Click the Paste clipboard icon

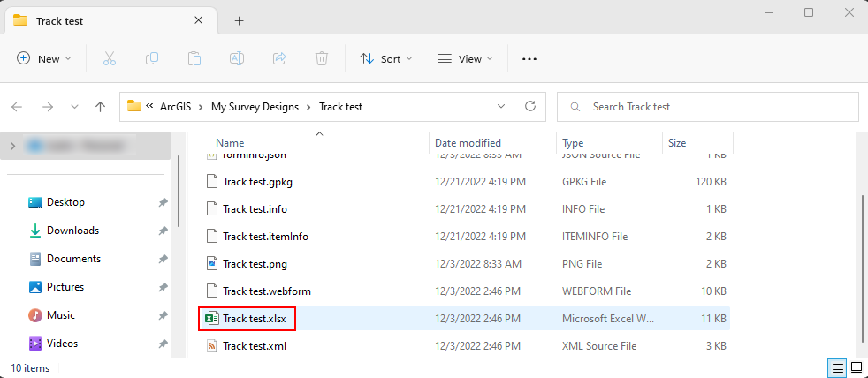coord(194,59)
